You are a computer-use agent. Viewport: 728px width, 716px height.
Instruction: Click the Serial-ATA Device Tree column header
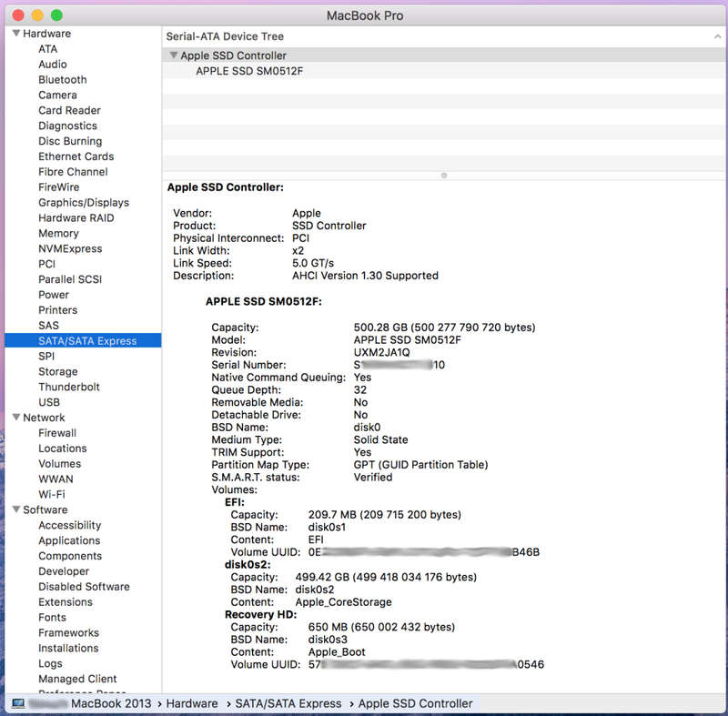443,36
